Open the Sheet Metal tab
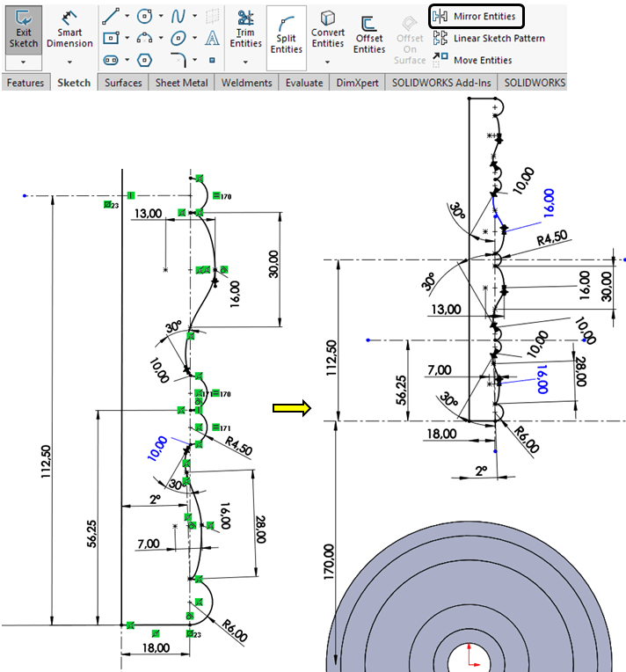Viewport: 626px width, 672px height. [x=180, y=83]
